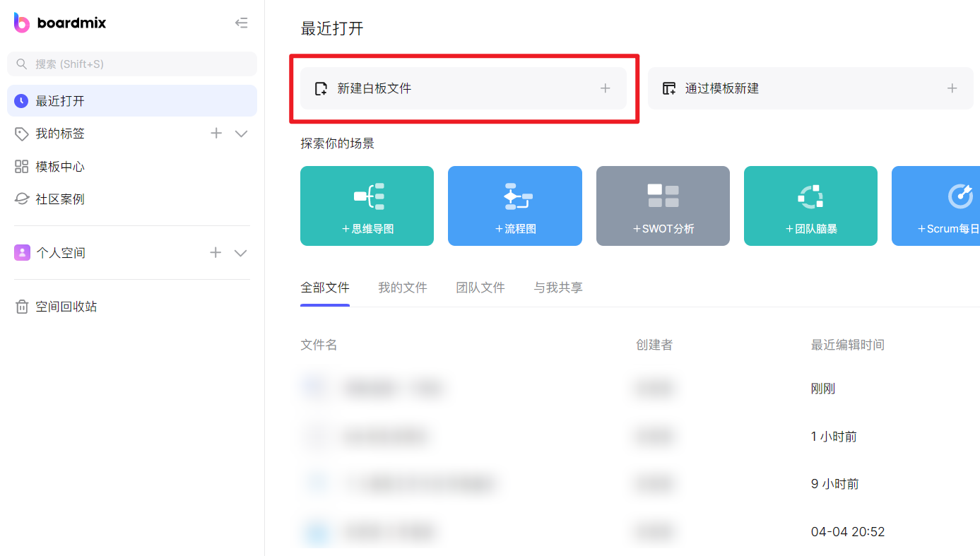Image resolution: width=980 pixels, height=556 pixels.
Task: Click the 新建白板文件 file icon
Action: tap(320, 88)
